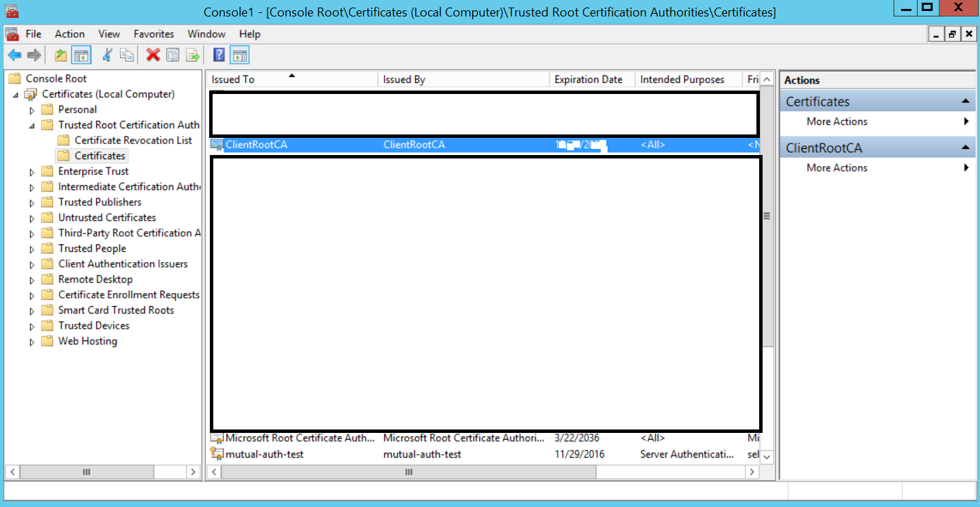Open the Favorites menu
The width and height of the screenshot is (980, 507).
point(154,34)
